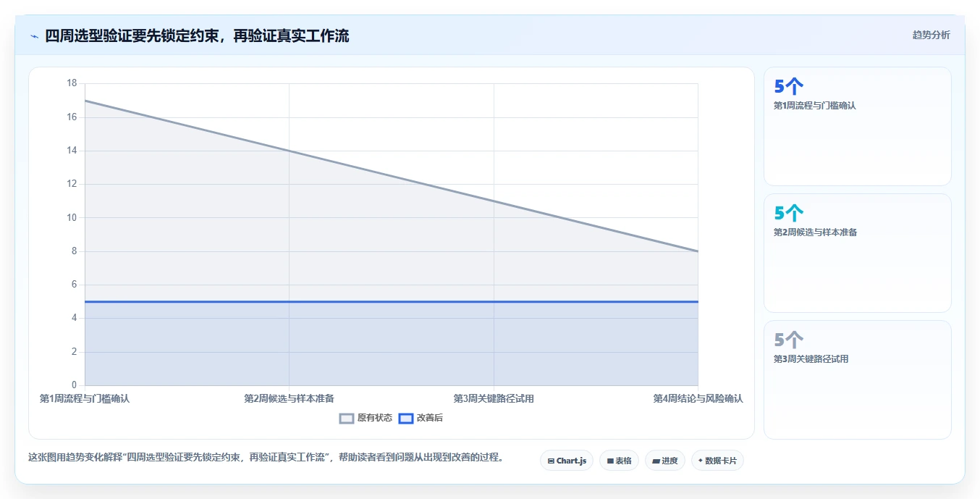
Task: Click the Chart.js tag icon
Action: (551, 461)
